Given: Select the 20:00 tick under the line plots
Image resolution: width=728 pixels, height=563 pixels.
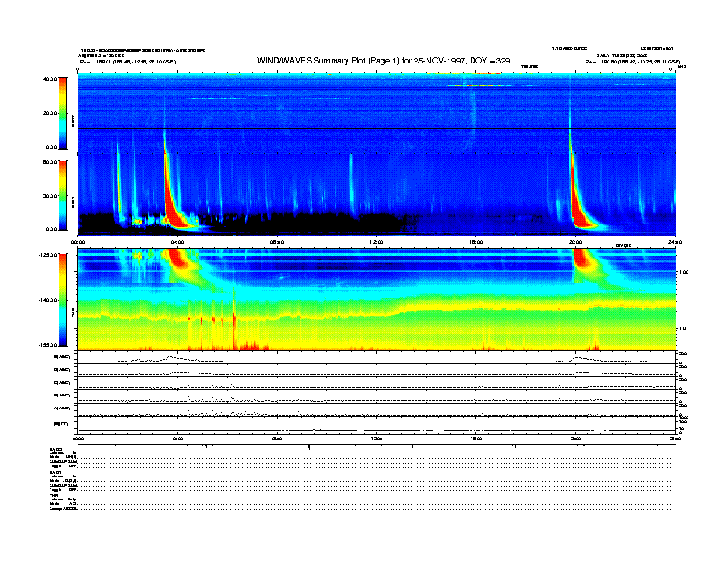Looking at the screenshot, I should point(575,438).
